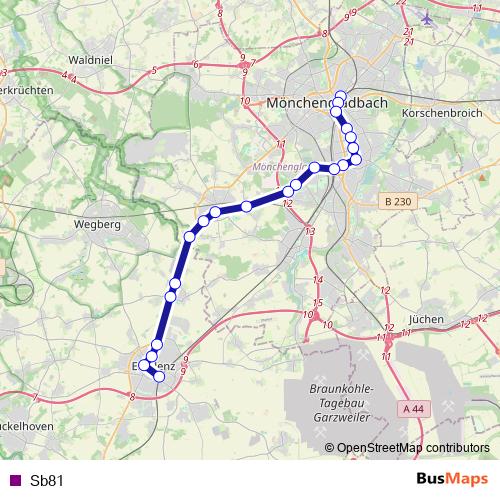The height and width of the screenshot is (500, 500).
Task: Click the Korschenbroich town label
Action: [x=442, y=113]
